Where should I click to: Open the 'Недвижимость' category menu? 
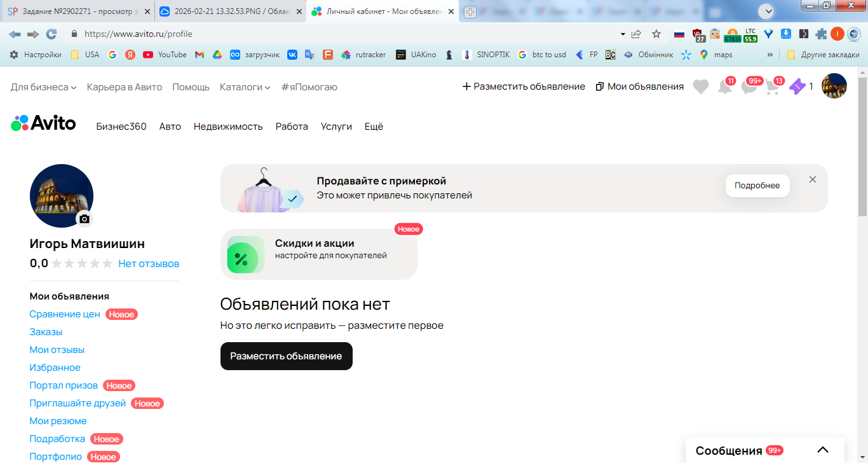click(x=228, y=127)
